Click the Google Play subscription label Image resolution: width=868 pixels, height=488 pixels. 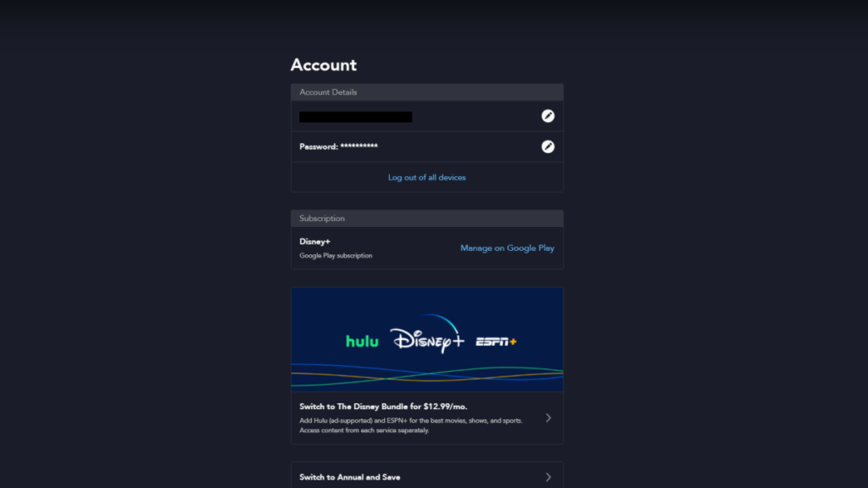click(x=336, y=256)
